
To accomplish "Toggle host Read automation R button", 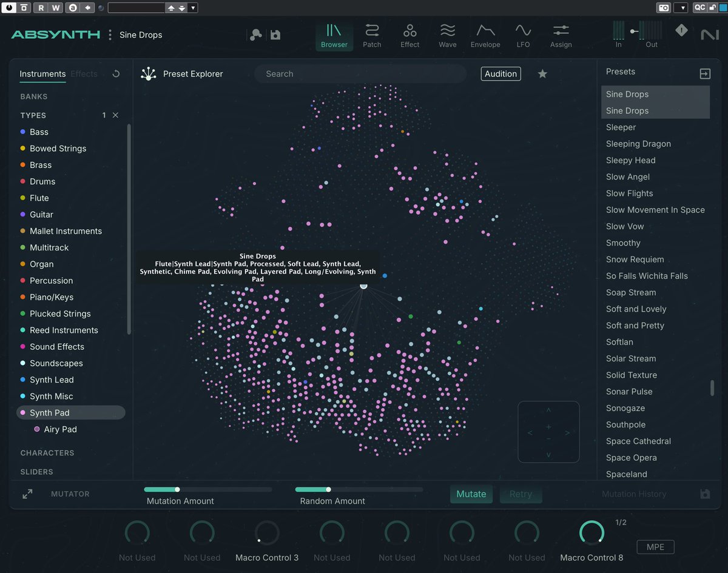I will (x=41, y=8).
